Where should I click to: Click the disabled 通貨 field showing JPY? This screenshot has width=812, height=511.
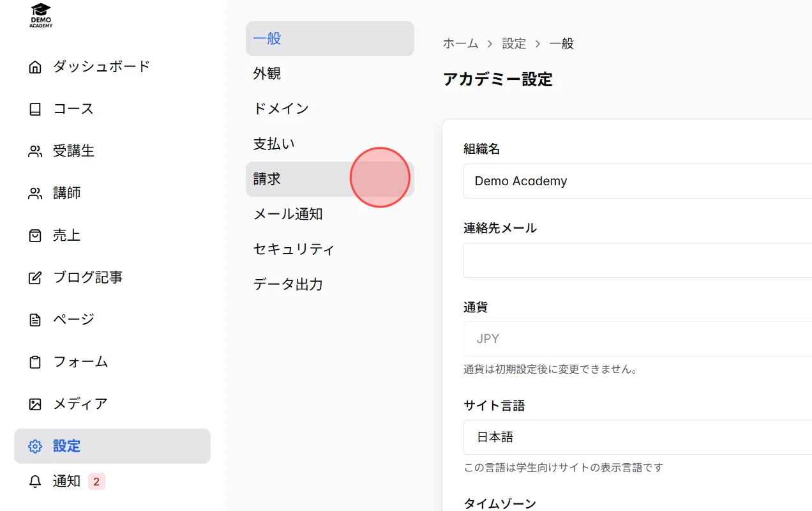(638, 339)
